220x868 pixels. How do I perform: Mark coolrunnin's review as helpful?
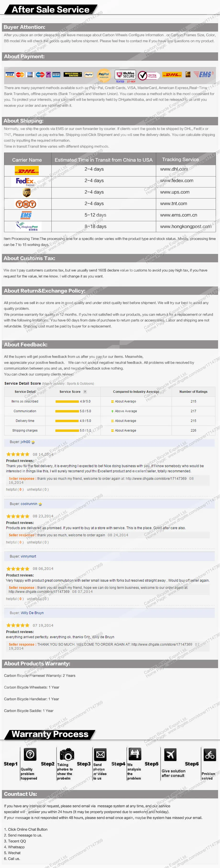pos(15,542)
